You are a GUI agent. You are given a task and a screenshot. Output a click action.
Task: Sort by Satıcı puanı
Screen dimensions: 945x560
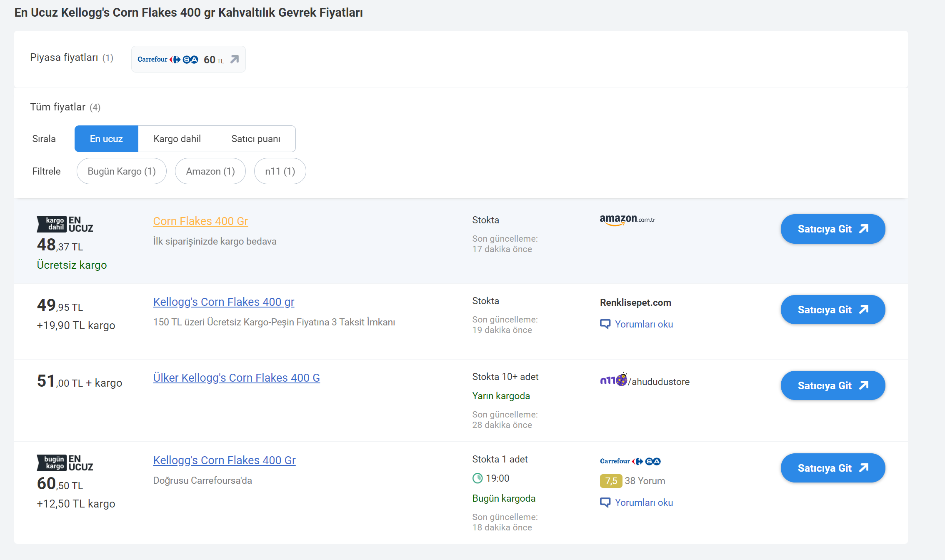[x=256, y=139]
